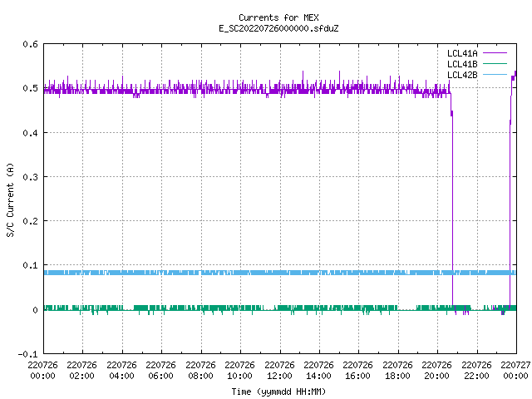Click the x-axis tick 220726 02:00
532x399 pixels.
pos(81,370)
